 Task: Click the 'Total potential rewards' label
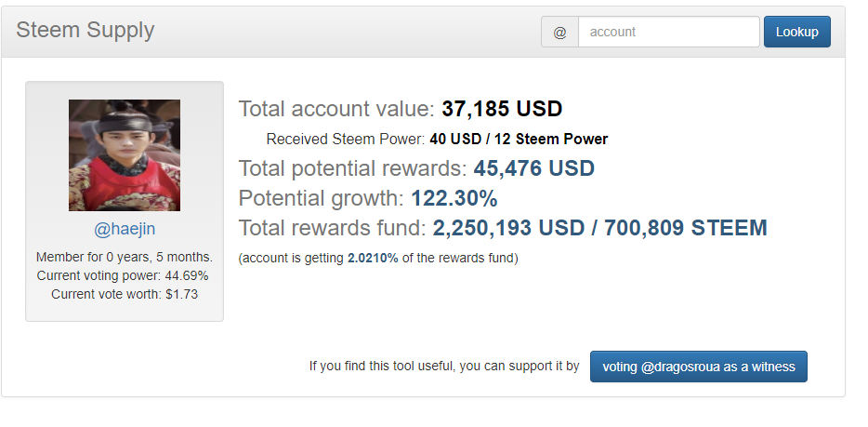tap(352, 169)
